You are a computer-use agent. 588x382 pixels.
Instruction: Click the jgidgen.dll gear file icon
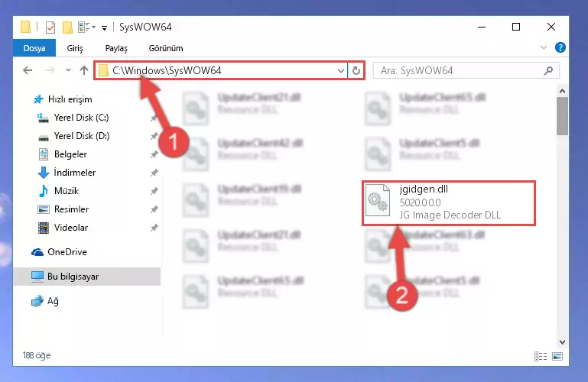click(378, 200)
